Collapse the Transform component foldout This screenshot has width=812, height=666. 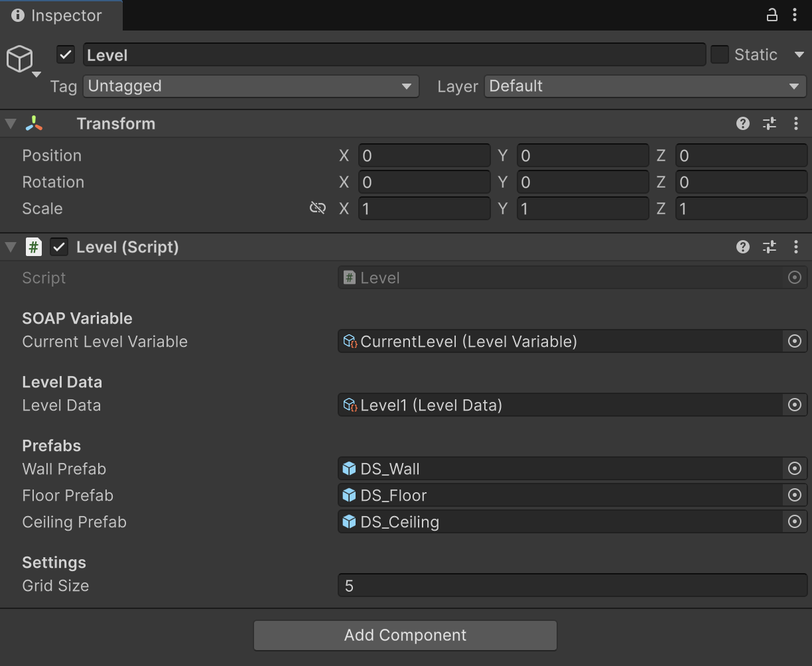pyautogui.click(x=11, y=124)
